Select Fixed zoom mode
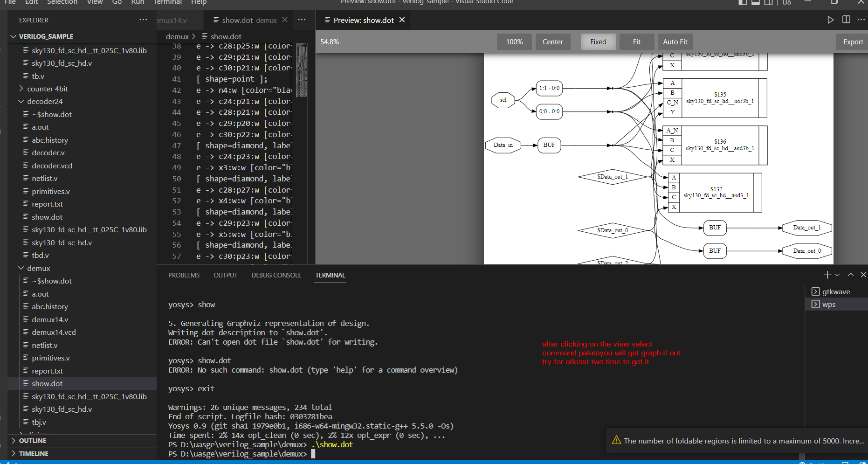The image size is (868, 464). 598,42
